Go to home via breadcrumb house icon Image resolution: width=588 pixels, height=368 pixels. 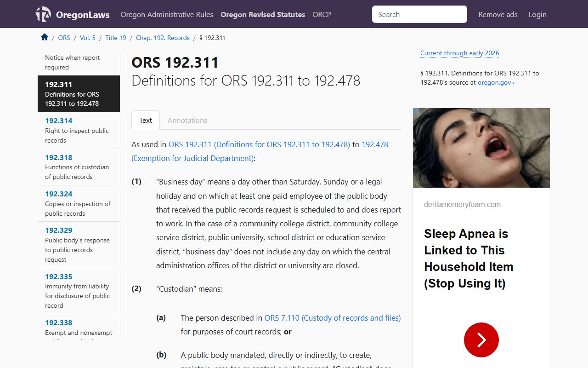pyautogui.click(x=45, y=37)
